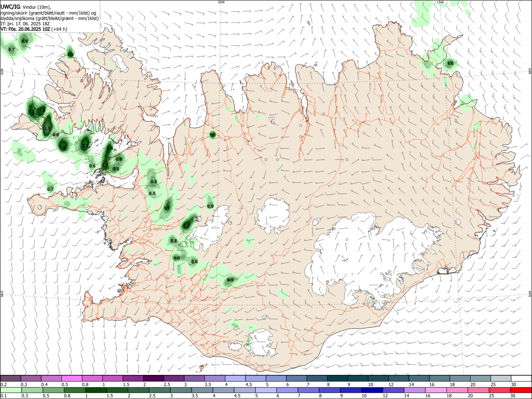
Task: Choose the 25 red-pink swatch in lower legend row
Action: [x=500, y=390]
